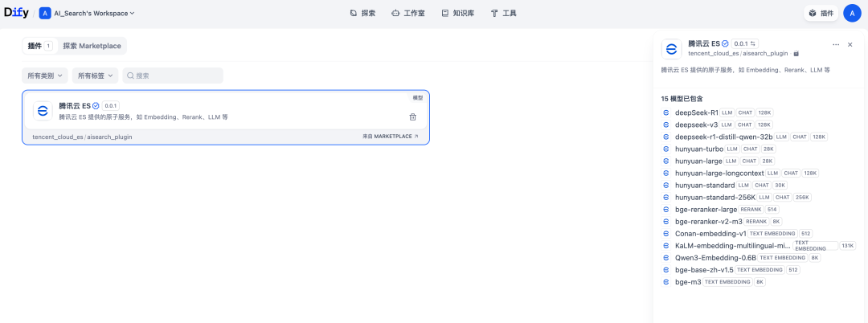
Task: Click the hunyuan-turbo model icon
Action: (x=666, y=149)
